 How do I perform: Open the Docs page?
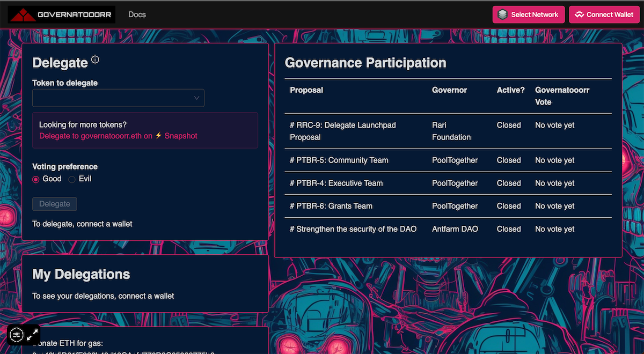point(137,14)
